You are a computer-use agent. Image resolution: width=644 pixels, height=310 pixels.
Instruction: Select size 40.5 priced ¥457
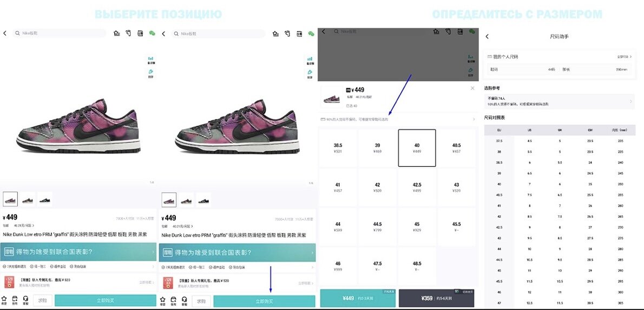point(456,148)
